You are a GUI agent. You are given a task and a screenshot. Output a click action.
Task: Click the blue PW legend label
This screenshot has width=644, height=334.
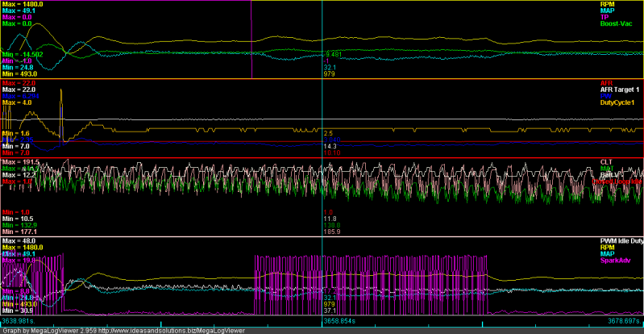point(605,96)
